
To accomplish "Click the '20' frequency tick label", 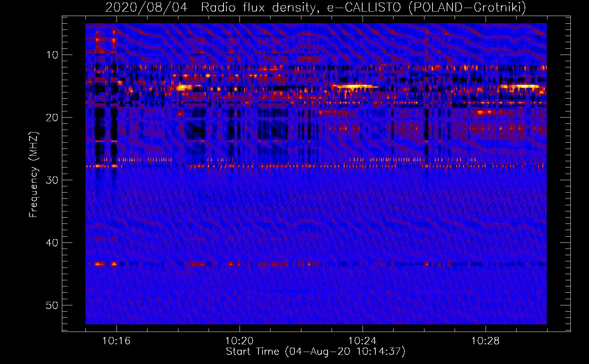I will [52, 118].
